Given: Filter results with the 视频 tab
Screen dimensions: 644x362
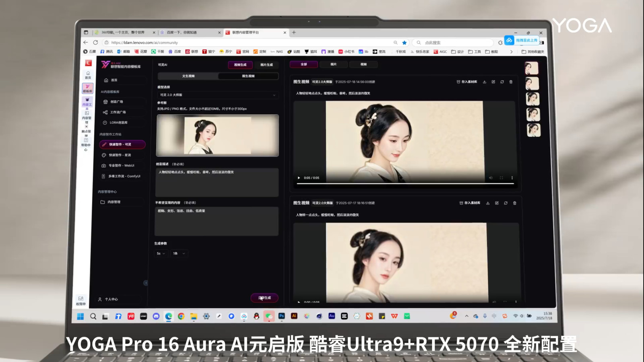Looking at the screenshot, I should point(363,64).
